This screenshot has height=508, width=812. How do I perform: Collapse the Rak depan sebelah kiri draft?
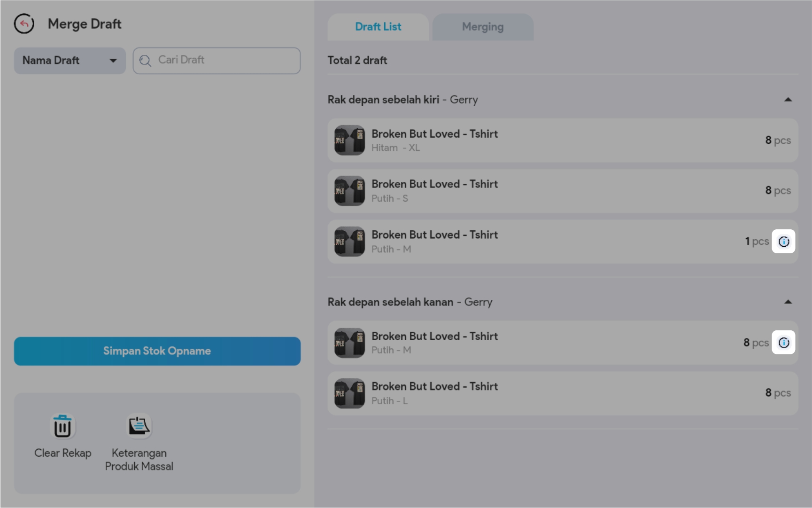pos(788,100)
